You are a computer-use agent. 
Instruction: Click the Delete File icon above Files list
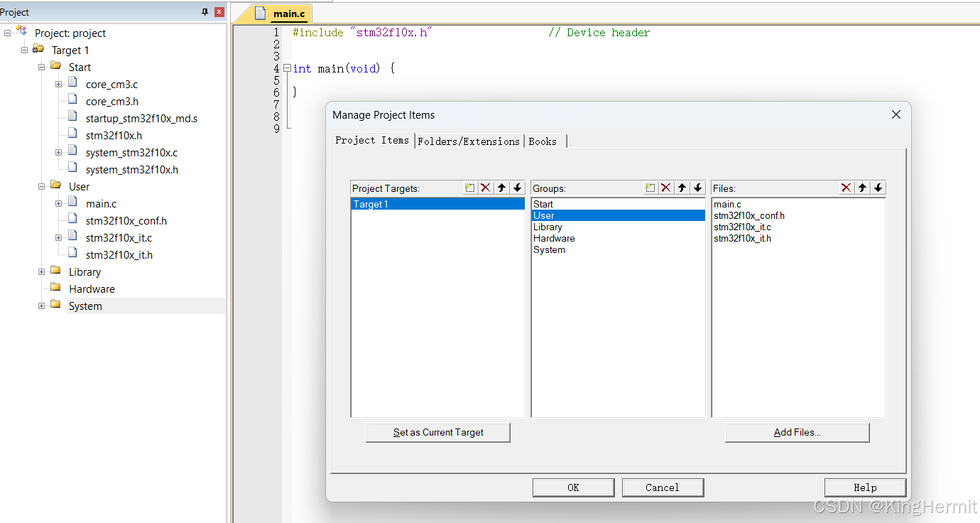tap(845, 188)
